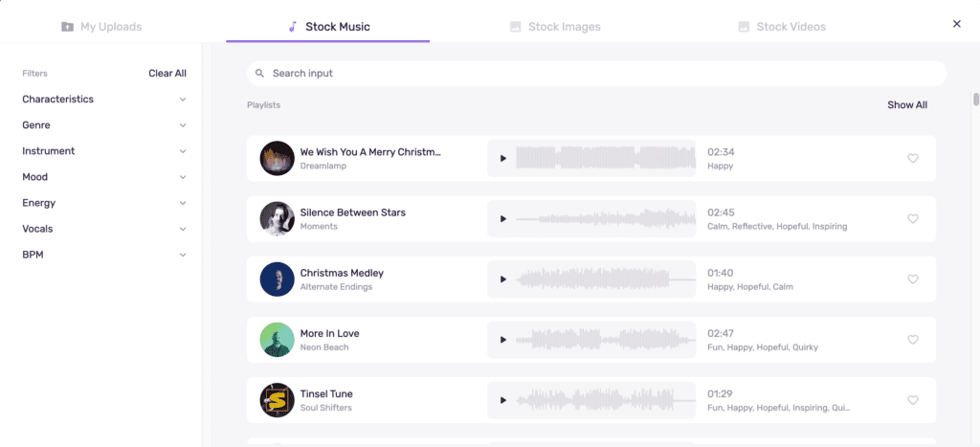Favorite We Wish You A Merry Christmas

[x=912, y=158]
